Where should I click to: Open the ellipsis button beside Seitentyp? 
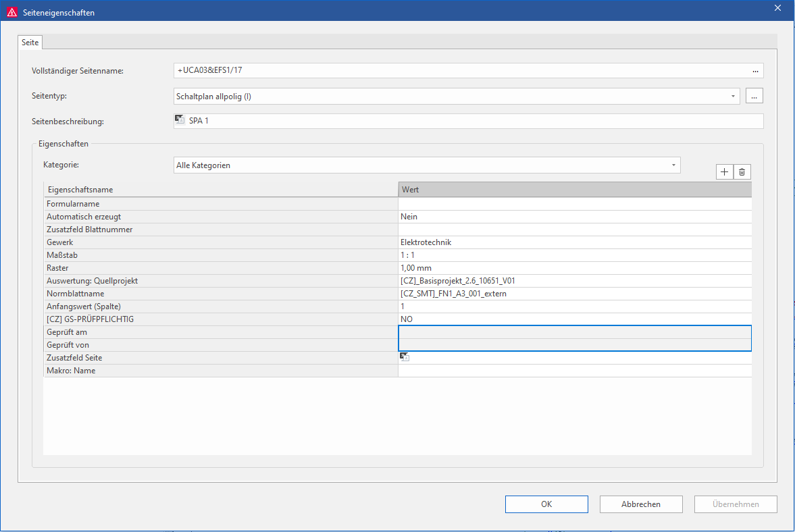(754, 96)
